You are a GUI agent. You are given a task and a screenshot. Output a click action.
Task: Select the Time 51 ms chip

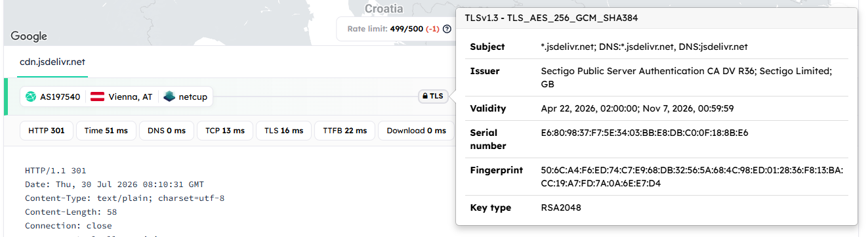106,131
